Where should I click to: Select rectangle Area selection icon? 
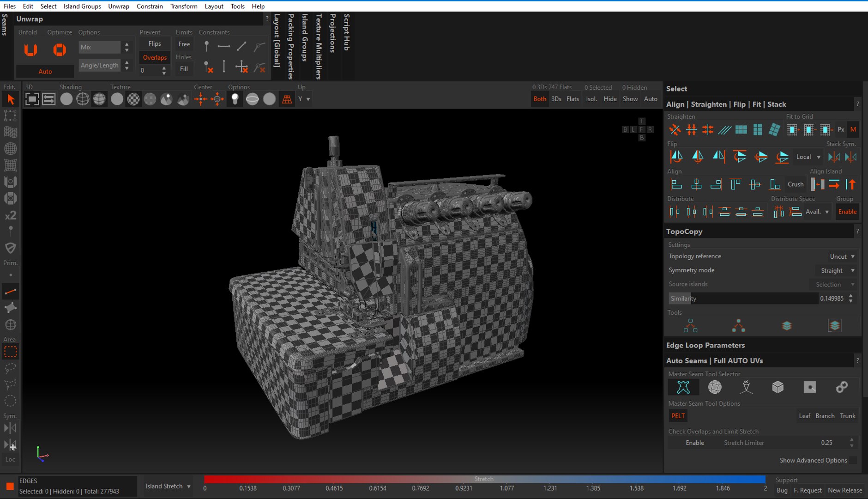(10, 352)
